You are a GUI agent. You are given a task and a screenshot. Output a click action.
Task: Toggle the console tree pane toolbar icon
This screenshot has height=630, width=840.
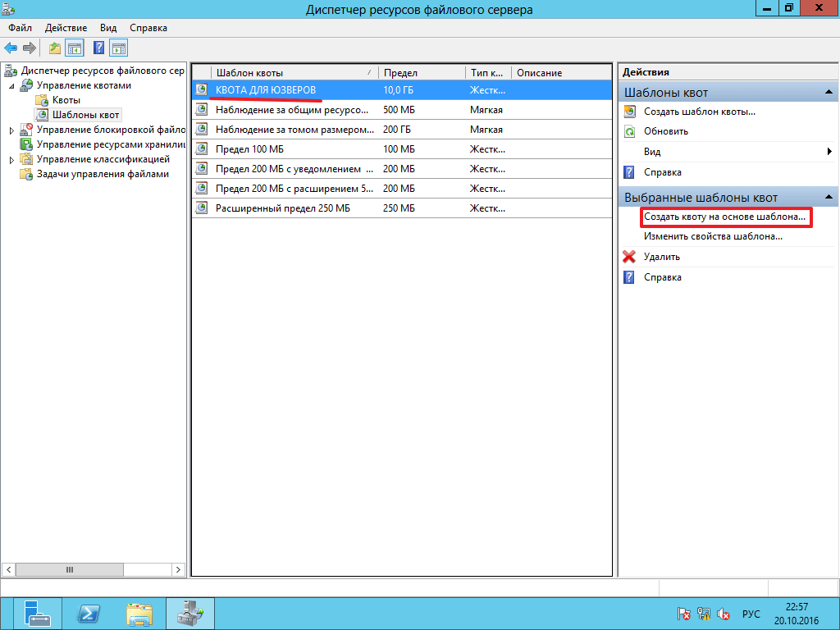pyautogui.click(x=74, y=48)
